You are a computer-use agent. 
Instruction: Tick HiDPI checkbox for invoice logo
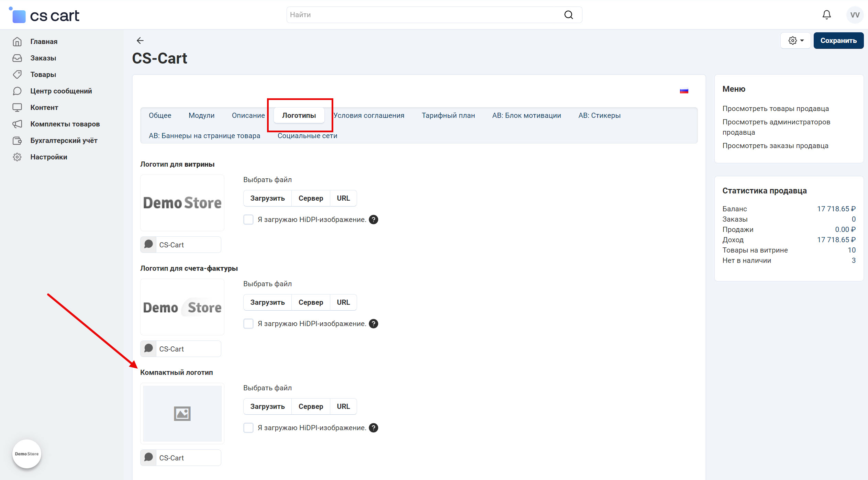248,324
